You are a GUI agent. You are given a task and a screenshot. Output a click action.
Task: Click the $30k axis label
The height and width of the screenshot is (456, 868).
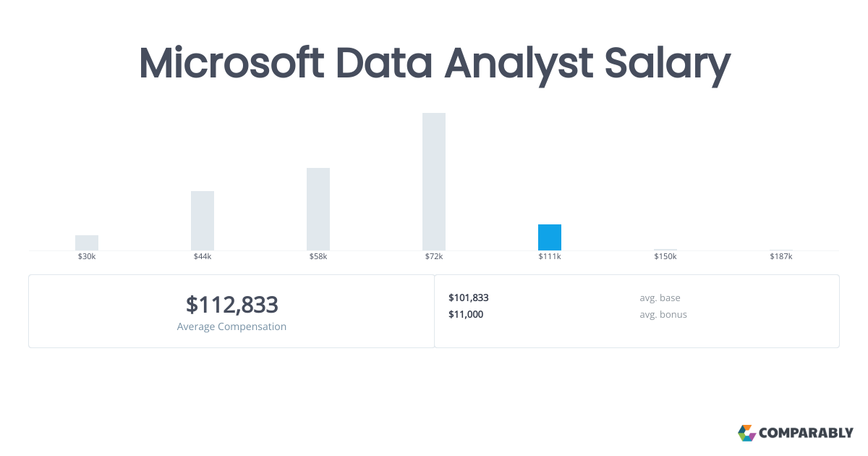(x=87, y=257)
